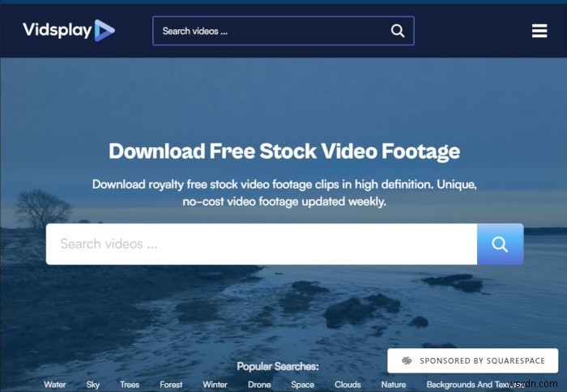Open Backgrounds And Textures popular search
567x392 pixels.
(x=475, y=385)
